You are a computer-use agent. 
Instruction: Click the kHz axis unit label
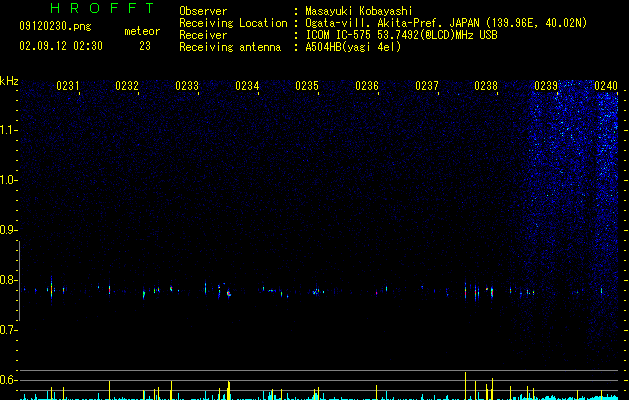pos(9,81)
